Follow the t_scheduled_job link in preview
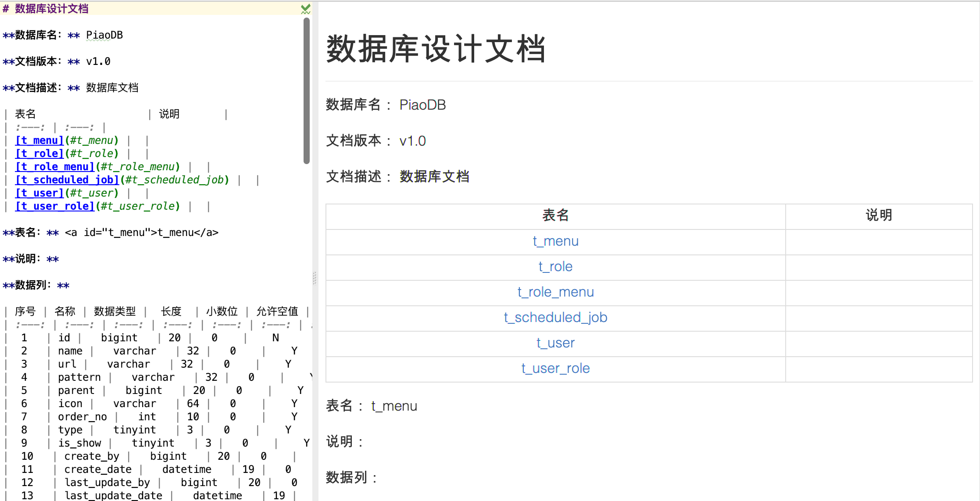The width and height of the screenshot is (980, 501). click(x=555, y=318)
